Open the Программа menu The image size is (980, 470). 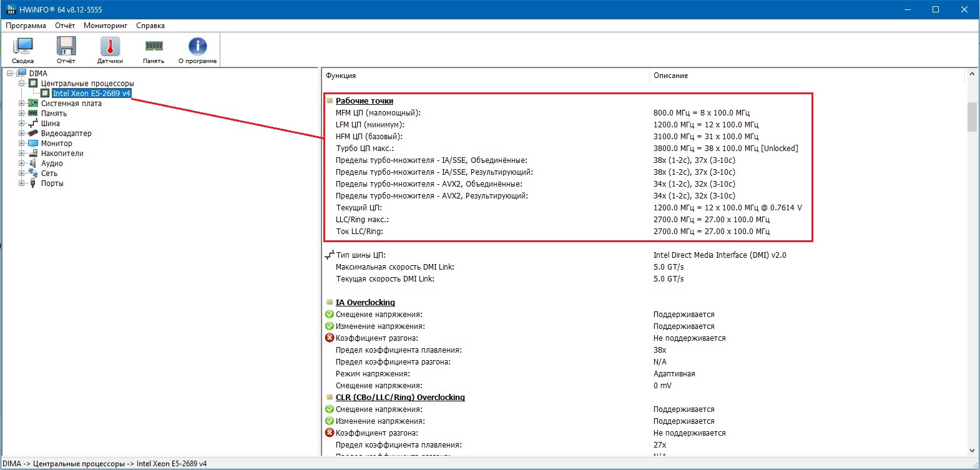(x=26, y=26)
